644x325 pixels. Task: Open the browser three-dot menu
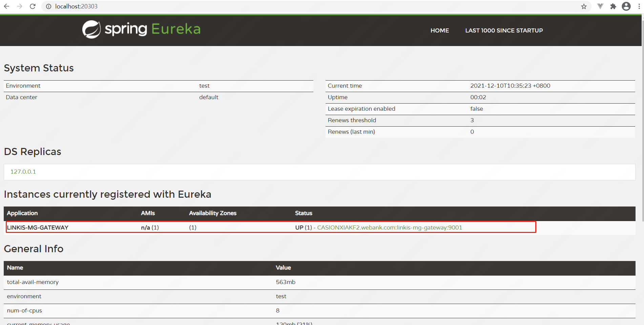coord(639,6)
